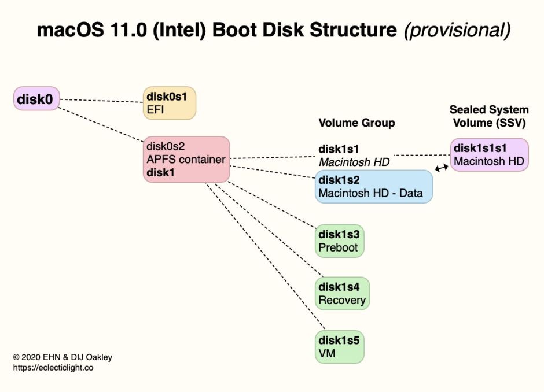Select the disk1s2 Macintosh HD - Data box

pos(373,186)
